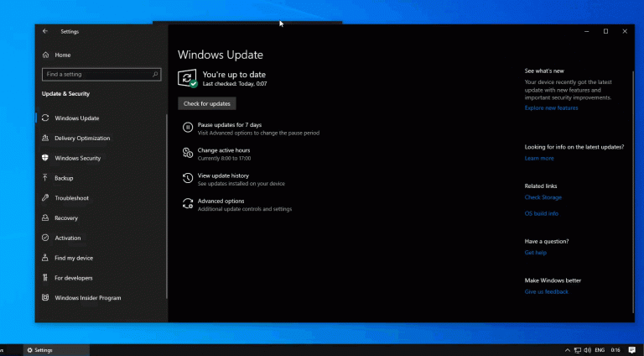
Task: Open Change active hours option
Action: point(224,150)
